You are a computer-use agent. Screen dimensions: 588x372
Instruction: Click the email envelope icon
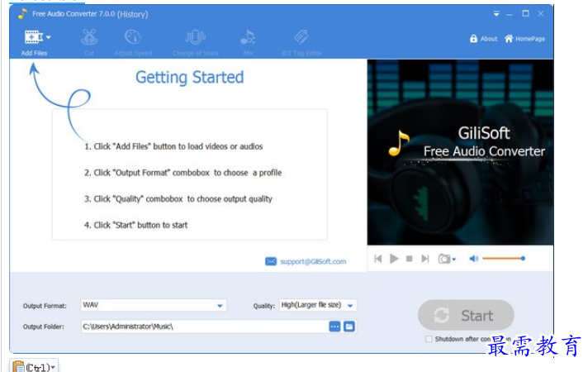coord(271,261)
